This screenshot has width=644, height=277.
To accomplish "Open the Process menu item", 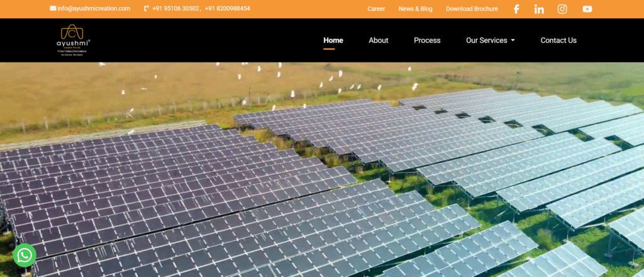I will pyautogui.click(x=427, y=40).
